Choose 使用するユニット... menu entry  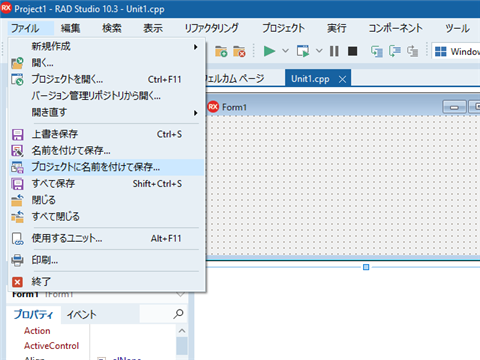click(106, 238)
